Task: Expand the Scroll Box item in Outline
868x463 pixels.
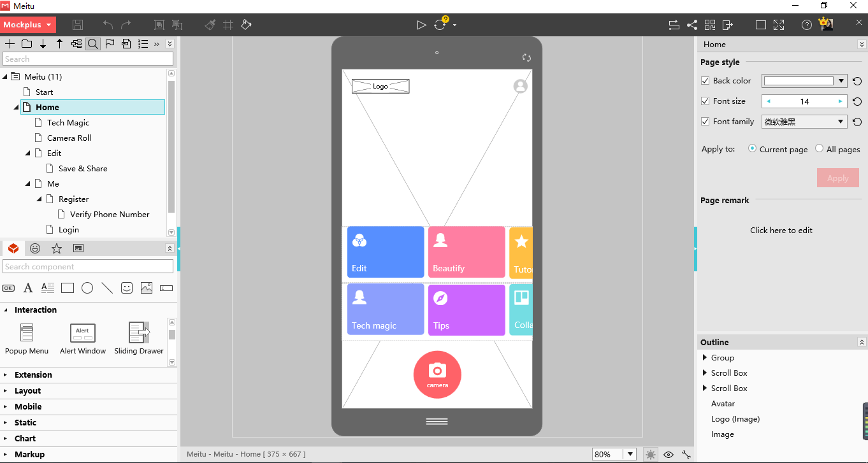Action: pos(704,373)
